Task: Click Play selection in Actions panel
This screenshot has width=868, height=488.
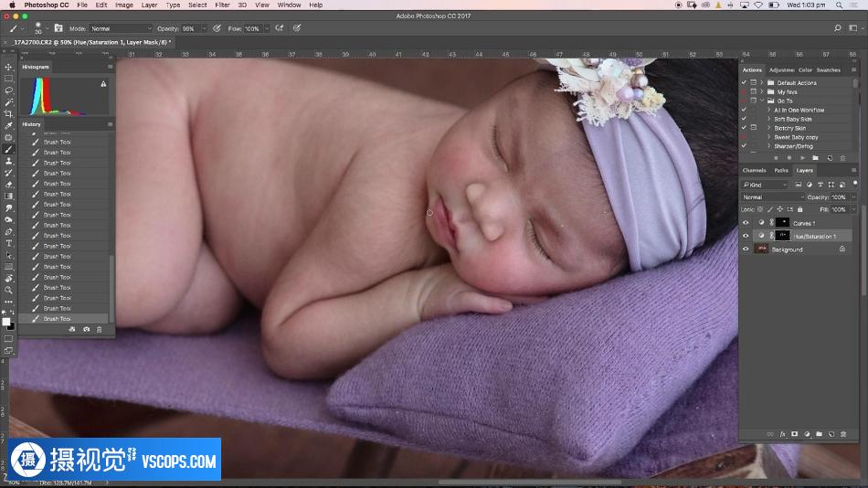Action: (802, 158)
